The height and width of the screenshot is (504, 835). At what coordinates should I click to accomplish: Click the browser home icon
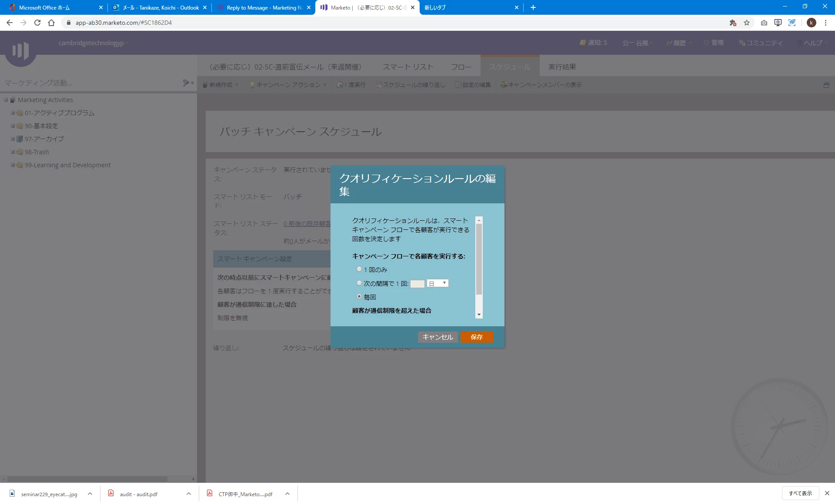[51, 23]
